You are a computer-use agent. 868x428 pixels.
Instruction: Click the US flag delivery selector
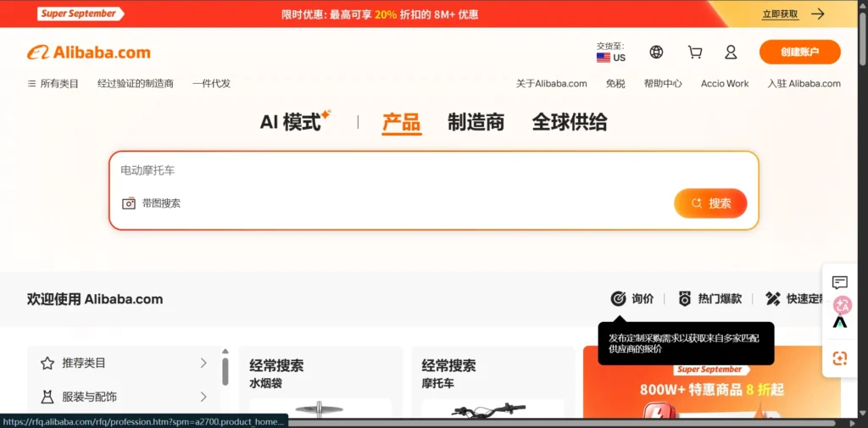coord(610,58)
